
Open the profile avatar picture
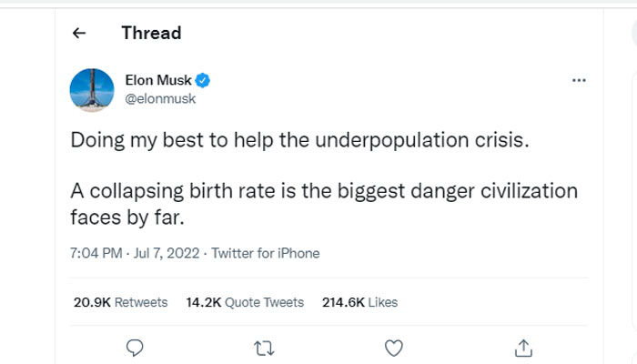pos(92,89)
